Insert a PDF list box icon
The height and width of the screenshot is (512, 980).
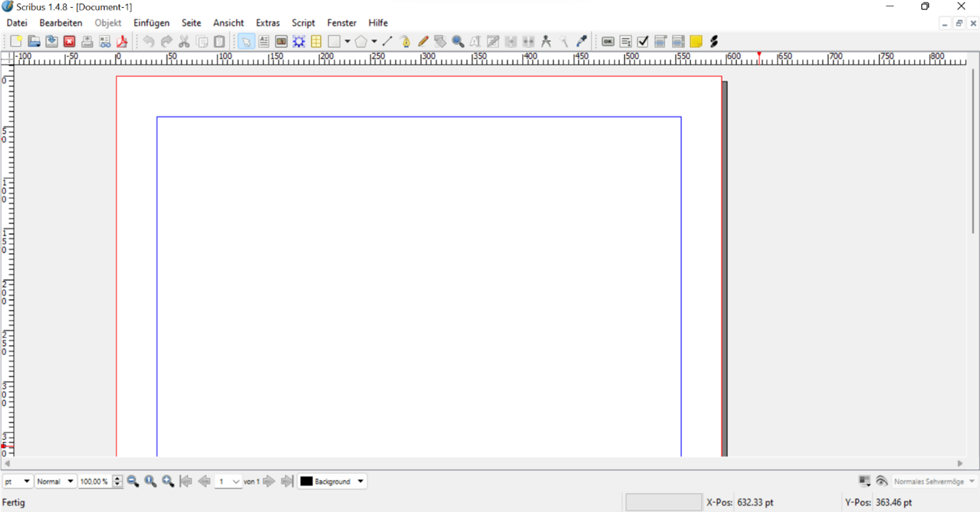point(678,42)
